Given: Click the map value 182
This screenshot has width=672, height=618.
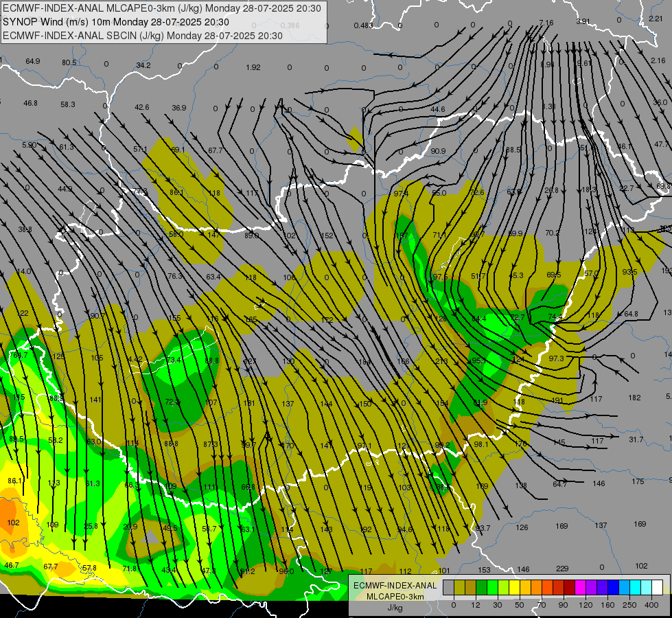Looking at the screenshot, I should click(x=634, y=398).
